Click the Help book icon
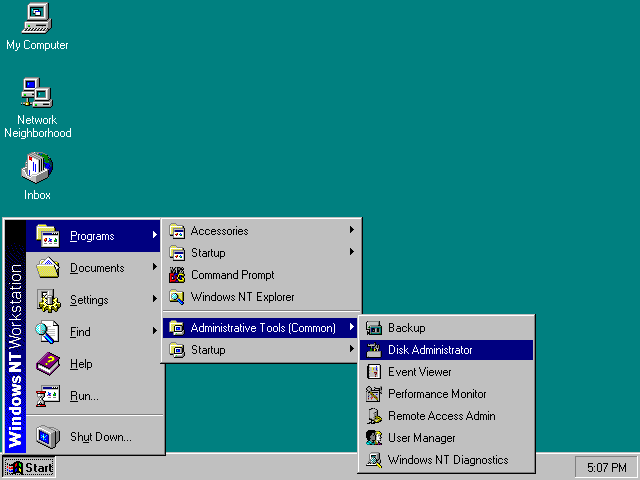 click(x=48, y=364)
